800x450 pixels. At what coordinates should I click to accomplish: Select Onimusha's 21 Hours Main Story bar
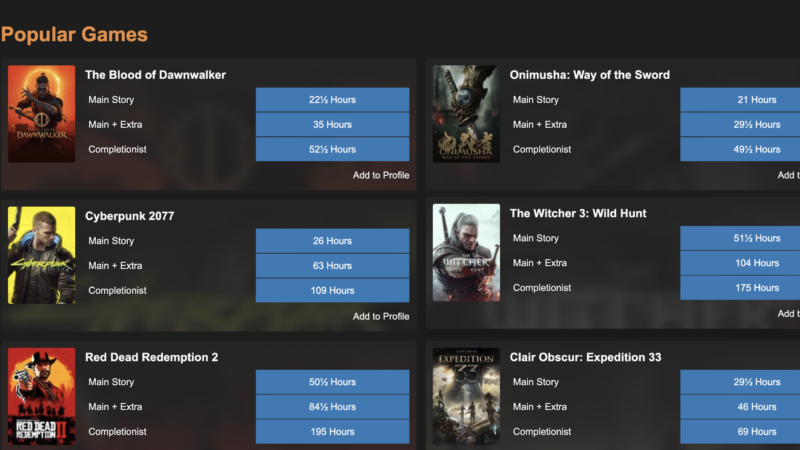click(740, 99)
